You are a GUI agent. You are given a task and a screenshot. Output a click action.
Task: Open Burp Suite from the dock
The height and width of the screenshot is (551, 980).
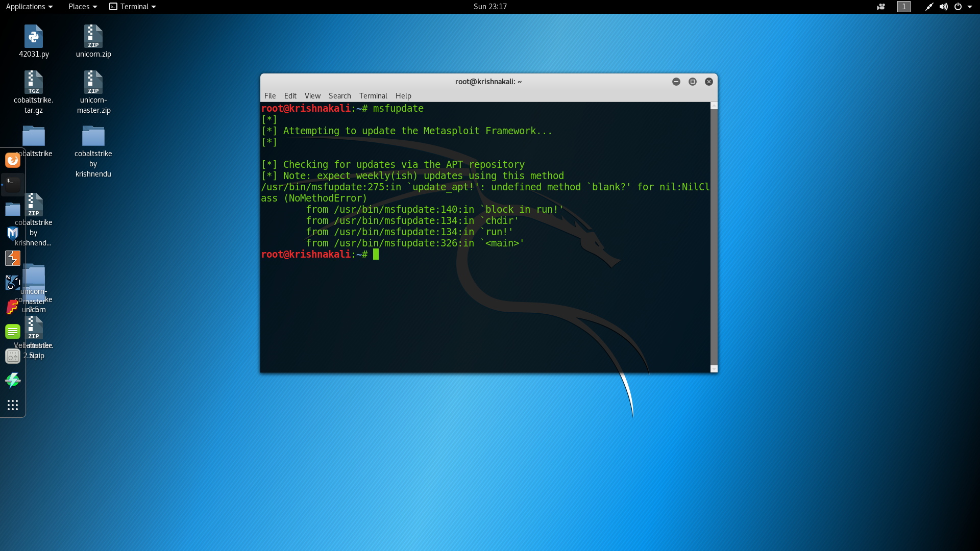[x=13, y=258]
